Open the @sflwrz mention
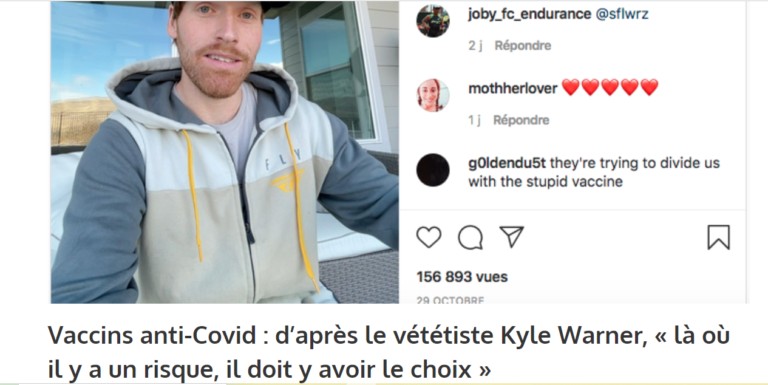The image size is (768, 385). click(622, 14)
